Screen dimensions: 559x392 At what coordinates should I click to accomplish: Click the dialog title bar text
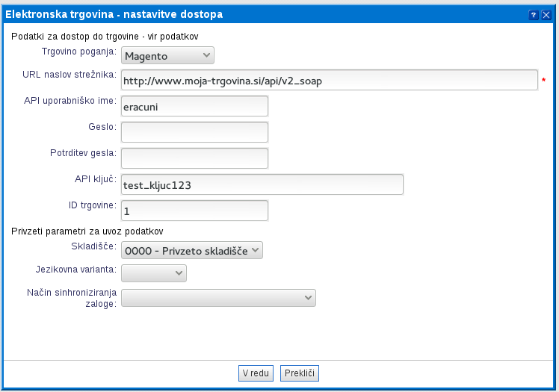(x=114, y=14)
